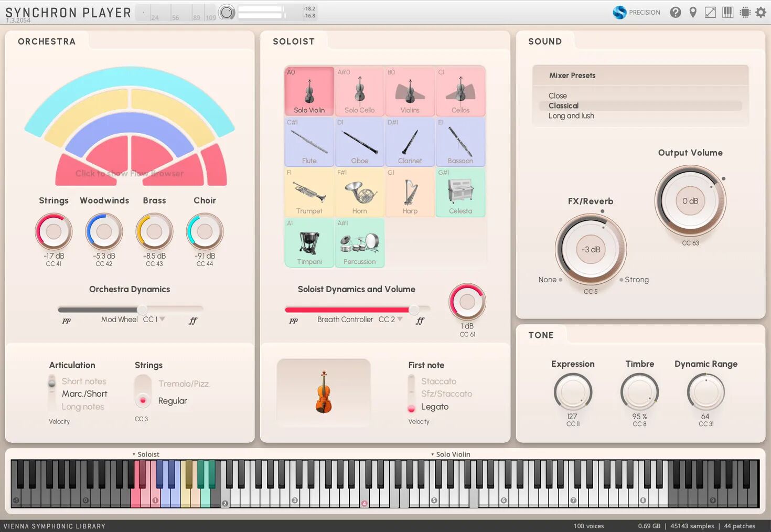
Task: Select the Long and lush mixer preset
Action: pos(571,115)
